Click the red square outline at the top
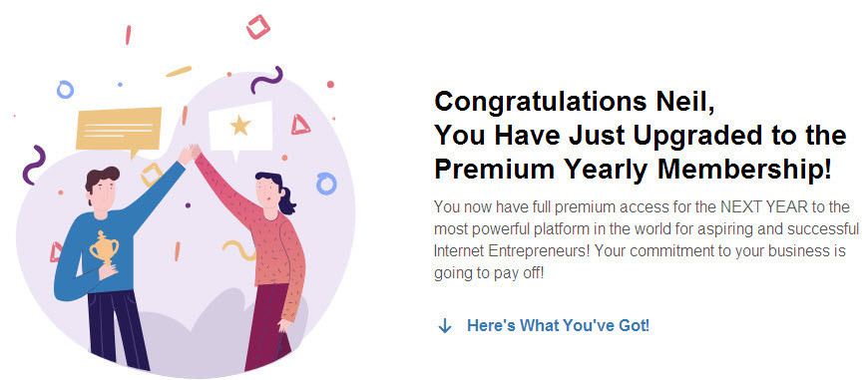The image size is (868, 380). point(258,27)
